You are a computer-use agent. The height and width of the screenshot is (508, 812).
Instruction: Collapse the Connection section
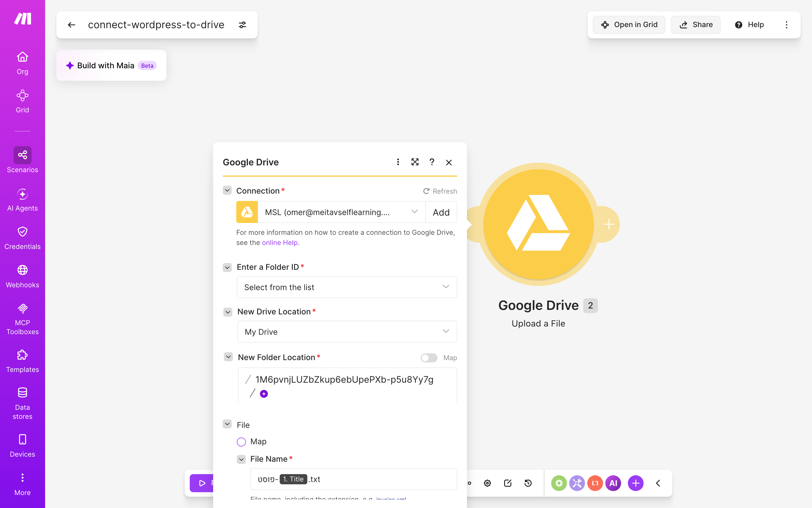click(x=227, y=190)
